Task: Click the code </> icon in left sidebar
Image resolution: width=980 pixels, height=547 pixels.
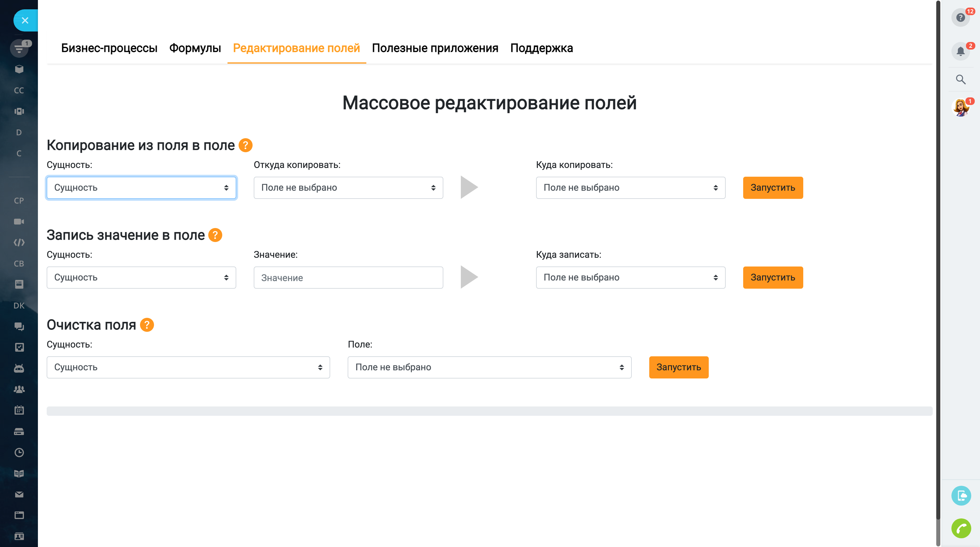Action: point(19,242)
